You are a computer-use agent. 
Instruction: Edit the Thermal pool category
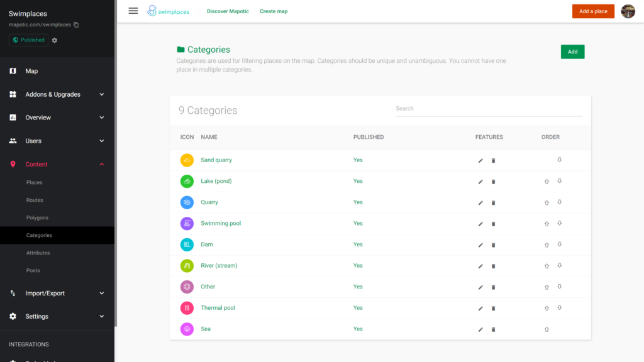[x=480, y=308]
